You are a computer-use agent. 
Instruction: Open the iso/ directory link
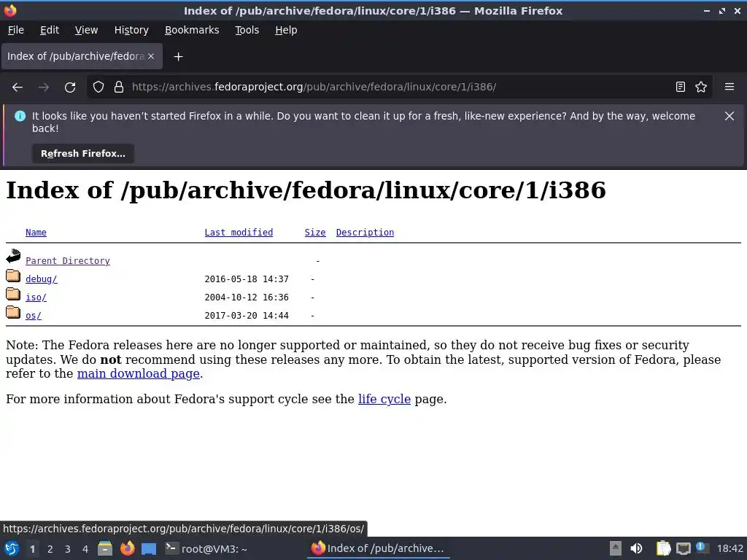pyautogui.click(x=36, y=297)
